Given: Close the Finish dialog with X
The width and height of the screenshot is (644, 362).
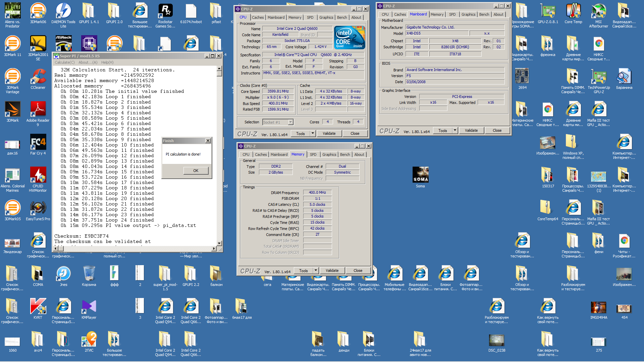Looking at the screenshot, I should coord(208,141).
